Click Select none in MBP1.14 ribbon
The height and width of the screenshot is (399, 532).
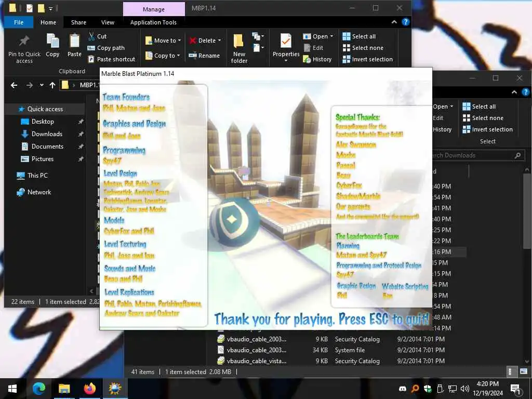363,48
